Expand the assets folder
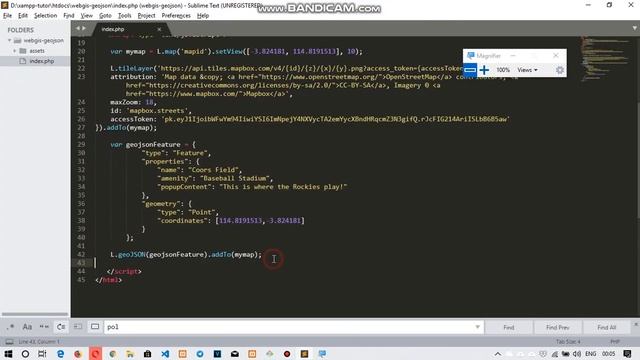Viewport: 640px width, 360px height. coord(15,51)
